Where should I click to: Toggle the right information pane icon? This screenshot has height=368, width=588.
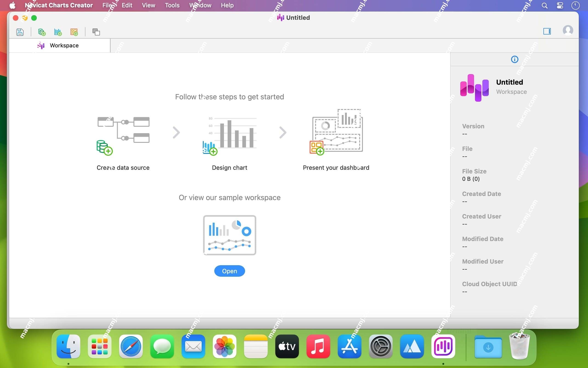coord(547,31)
